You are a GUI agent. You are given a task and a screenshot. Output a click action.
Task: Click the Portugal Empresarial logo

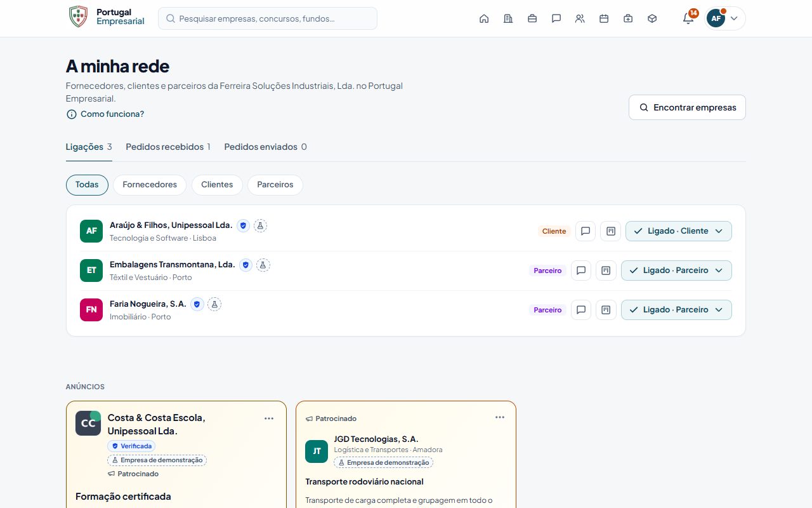107,17
